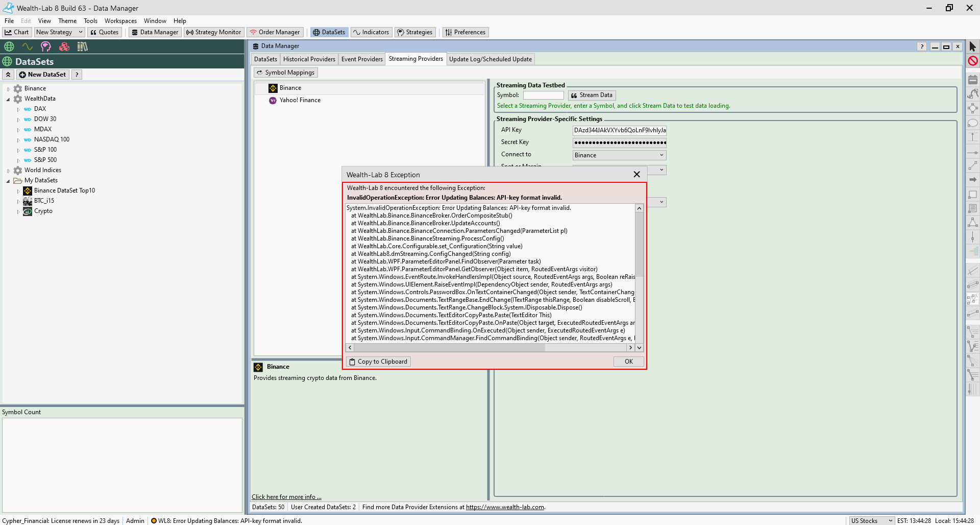Image resolution: width=980 pixels, height=525 pixels.
Task: Open Quotes window from toolbar
Action: pyautogui.click(x=105, y=32)
